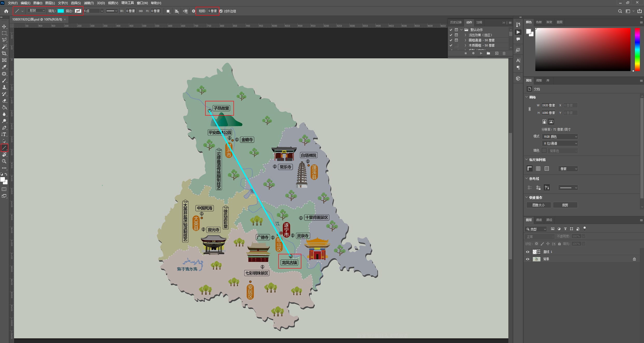Screen dimensions: 644x343
Task: Select the Crop tool
Action: point(4,53)
